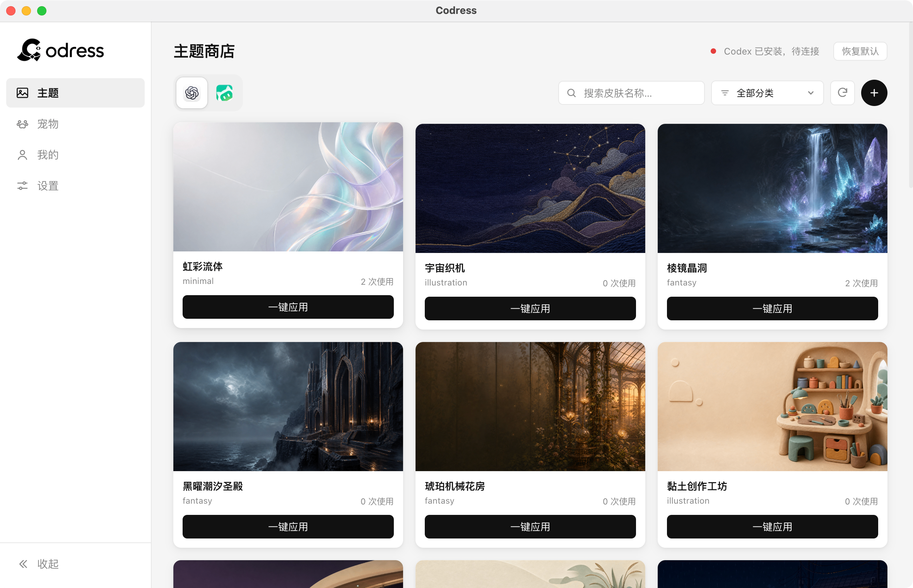Open 设置 settings page
The image size is (913, 588).
[75, 186]
